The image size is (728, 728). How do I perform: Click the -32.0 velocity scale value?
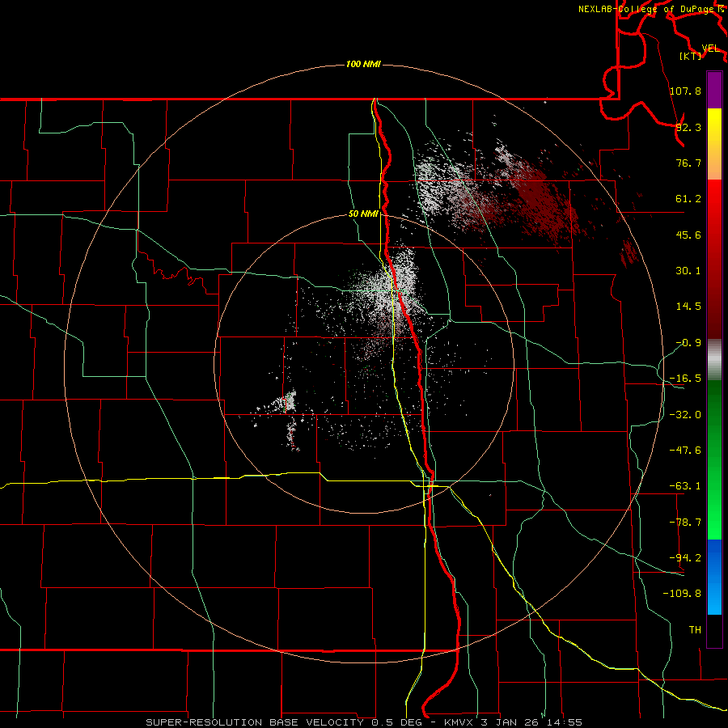pyautogui.click(x=685, y=415)
